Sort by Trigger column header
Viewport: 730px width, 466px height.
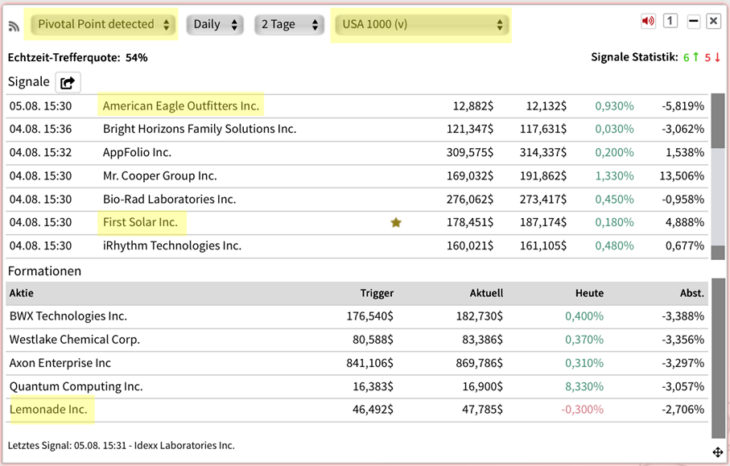pyautogui.click(x=377, y=293)
